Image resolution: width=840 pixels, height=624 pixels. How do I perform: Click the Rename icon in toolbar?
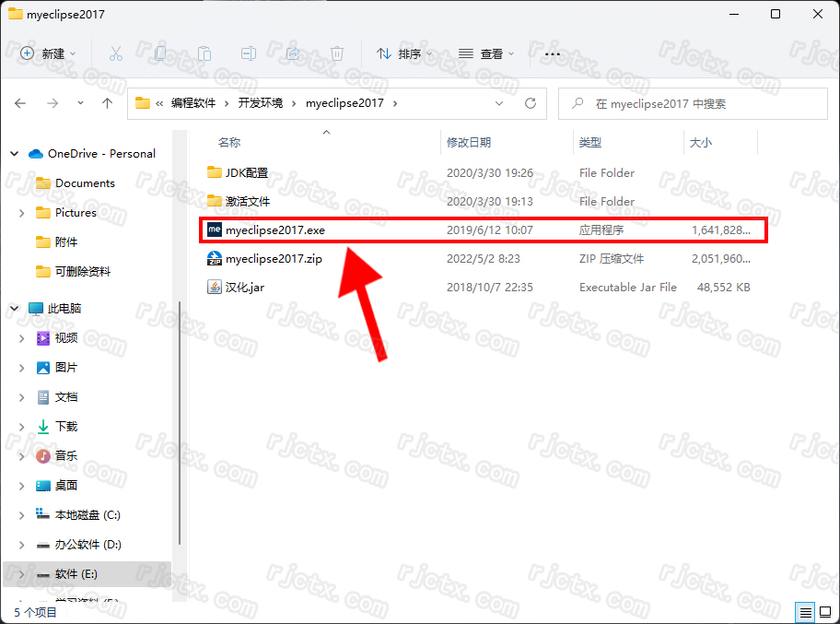tap(249, 53)
